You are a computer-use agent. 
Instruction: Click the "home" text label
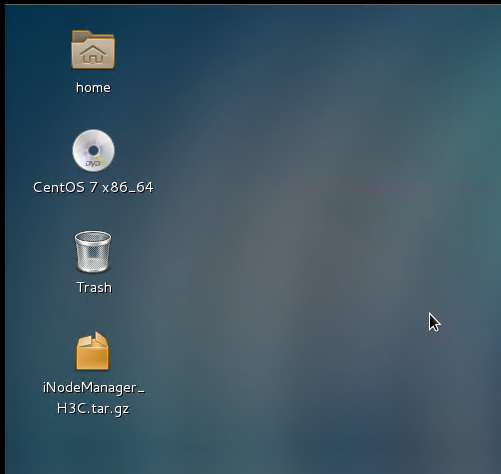93,88
